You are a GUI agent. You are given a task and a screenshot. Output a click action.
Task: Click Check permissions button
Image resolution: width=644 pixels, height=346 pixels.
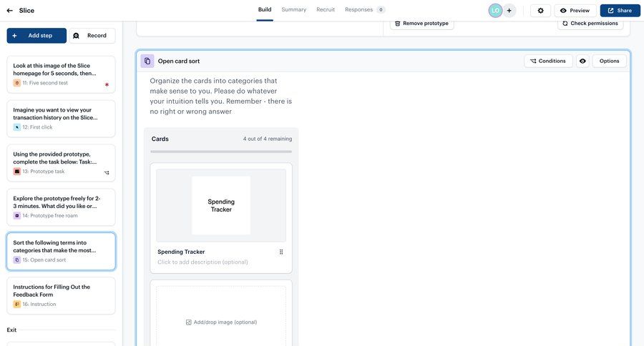point(590,24)
